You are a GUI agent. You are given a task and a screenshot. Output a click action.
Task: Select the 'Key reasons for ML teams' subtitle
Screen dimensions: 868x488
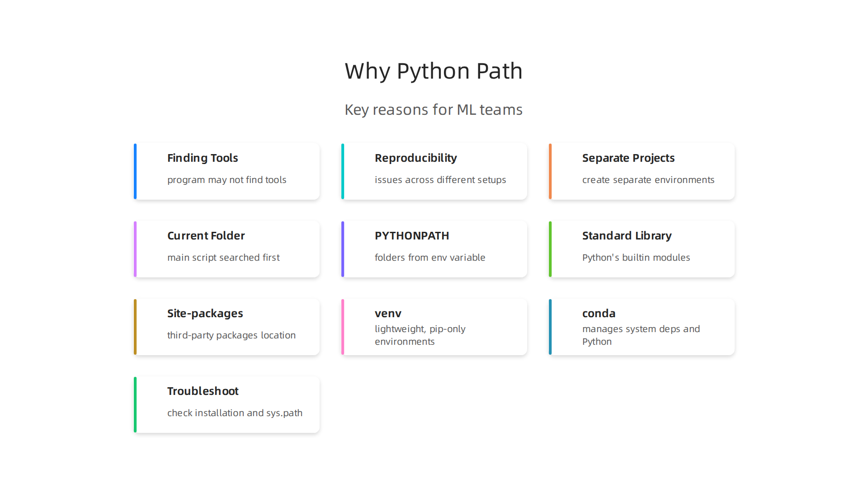(x=434, y=110)
